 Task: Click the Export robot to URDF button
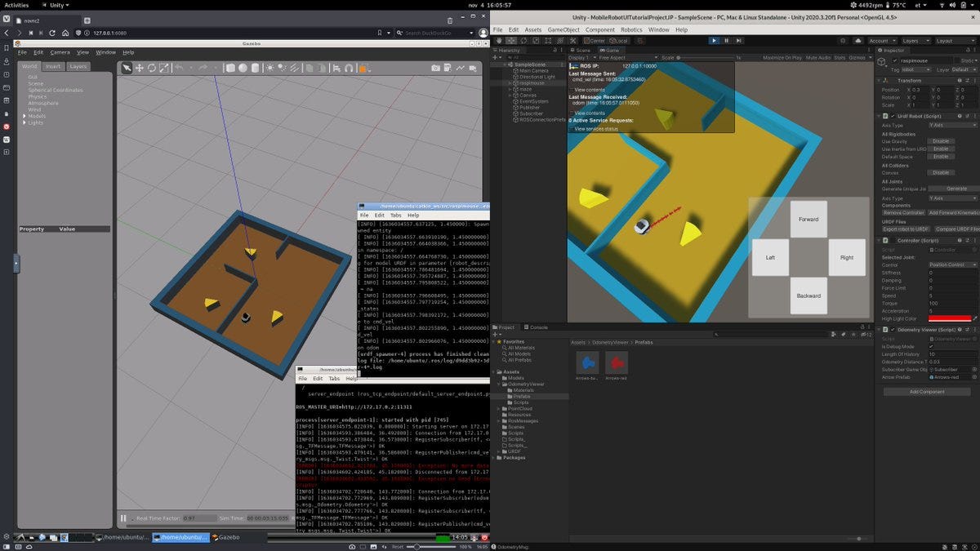click(x=905, y=229)
